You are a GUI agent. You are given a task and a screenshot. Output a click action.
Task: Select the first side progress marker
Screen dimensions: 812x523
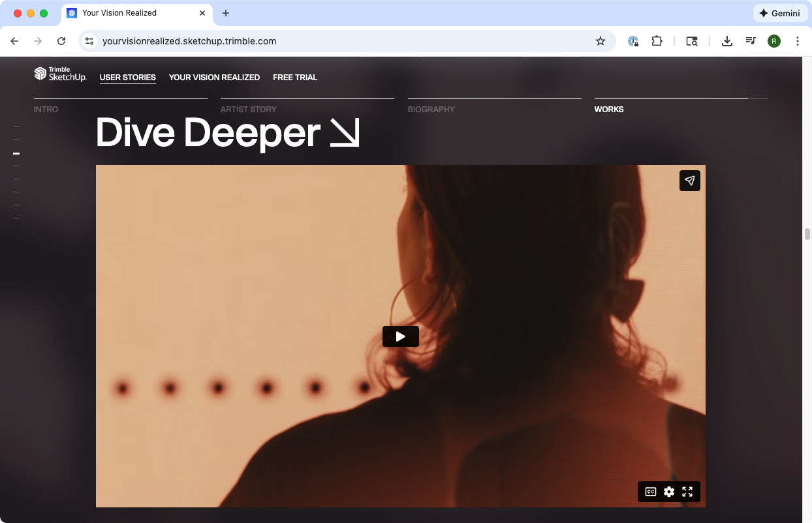[16, 127]
